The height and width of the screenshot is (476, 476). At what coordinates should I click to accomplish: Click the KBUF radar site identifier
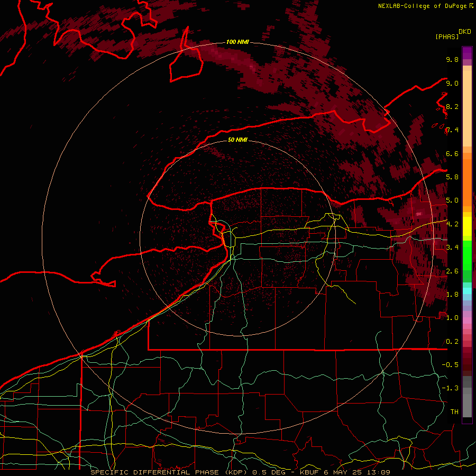(309, 472)
